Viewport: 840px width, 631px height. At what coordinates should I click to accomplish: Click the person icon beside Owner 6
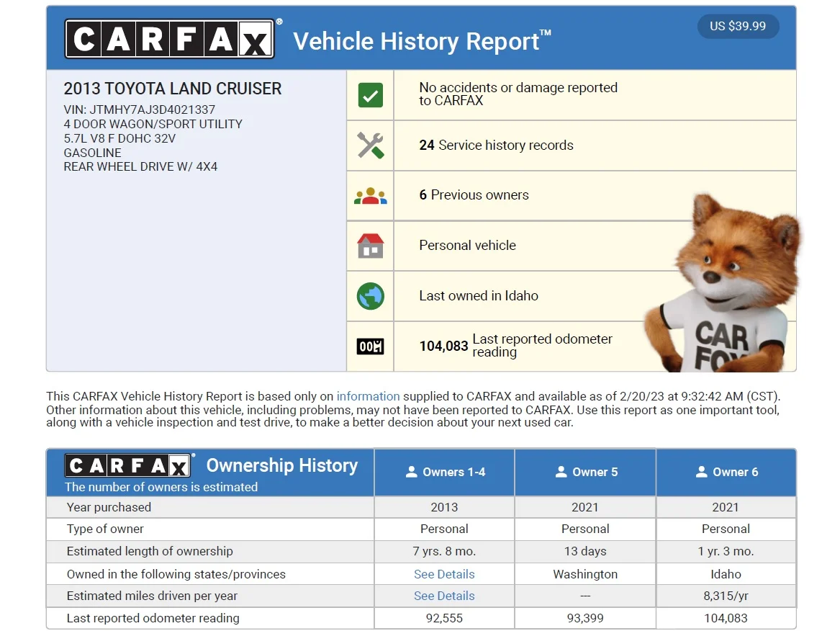tap(701, 472)
